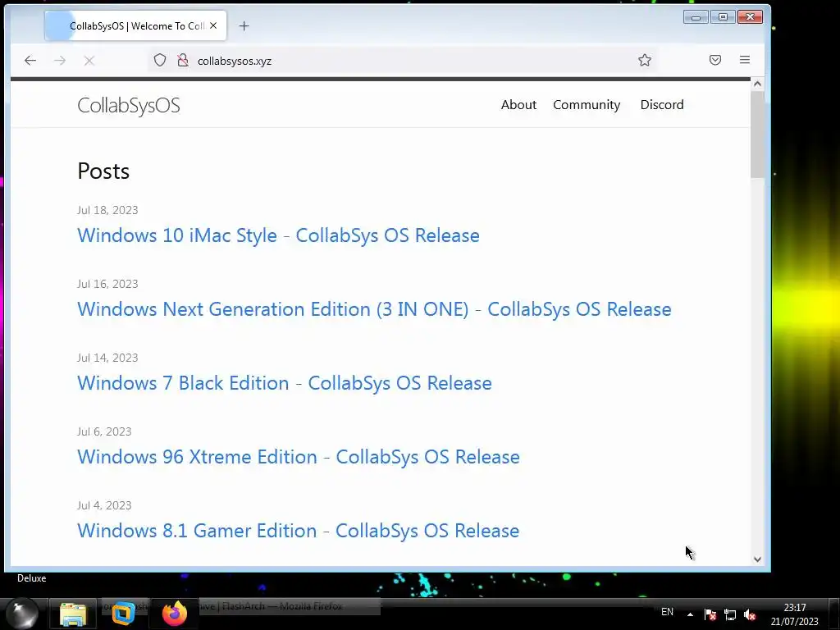The image size is (840, 630).
Task: Open the blue monitor taskbar app
Action: click(x=123, y=614)
